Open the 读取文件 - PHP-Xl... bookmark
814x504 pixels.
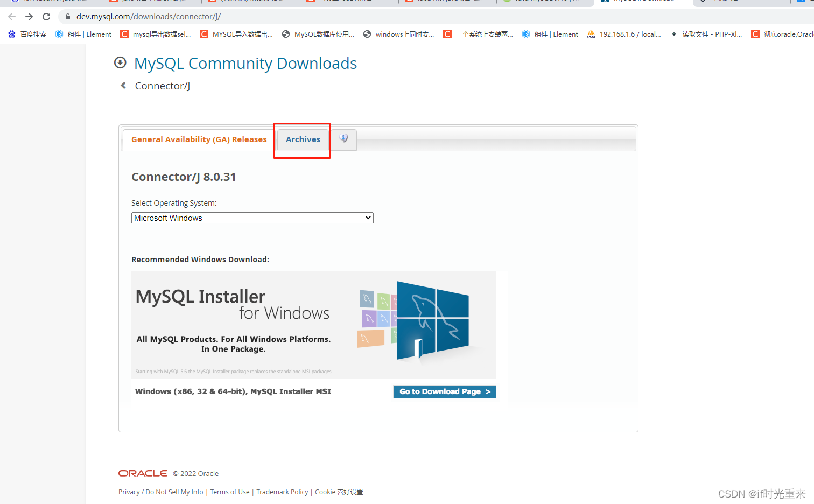[706, 34]
